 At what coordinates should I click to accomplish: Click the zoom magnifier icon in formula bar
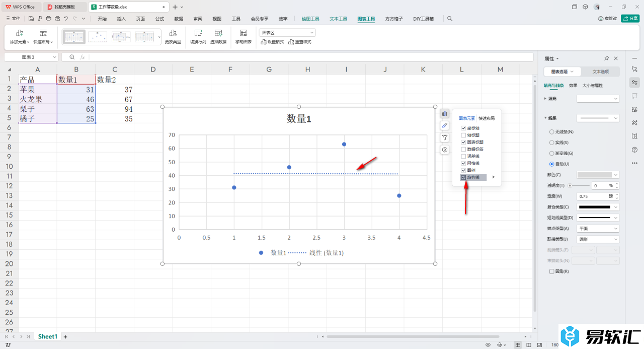pyautogui.click(x=72, y=57)
